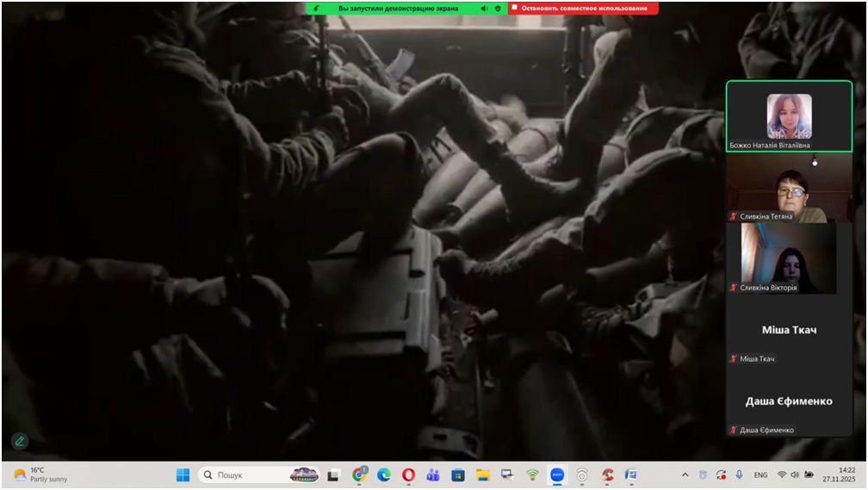868x490 pixels.
Task: Open Microsoft Edge from the taskbar
Action: (x=384, y=474)
